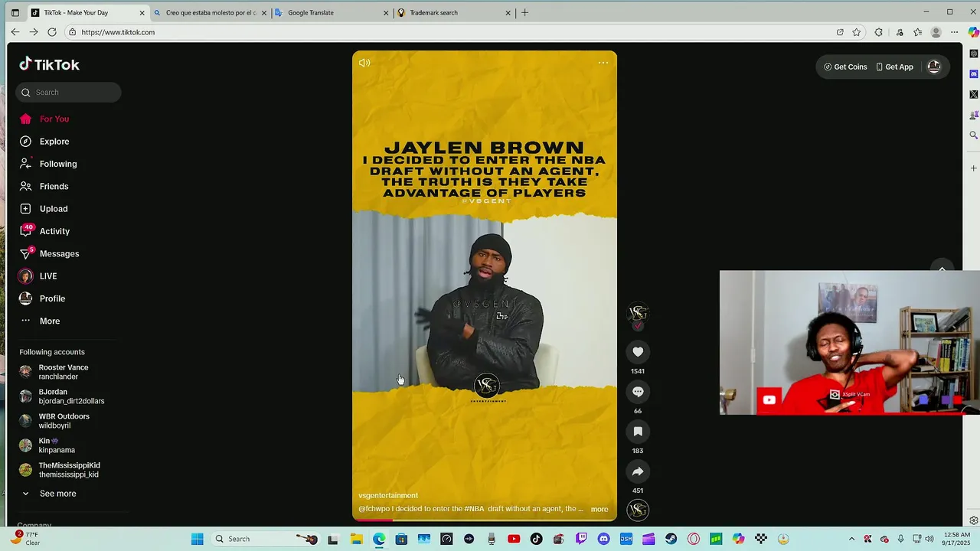Follow vsgentertainment via the creator avatar

click(638, 314)
